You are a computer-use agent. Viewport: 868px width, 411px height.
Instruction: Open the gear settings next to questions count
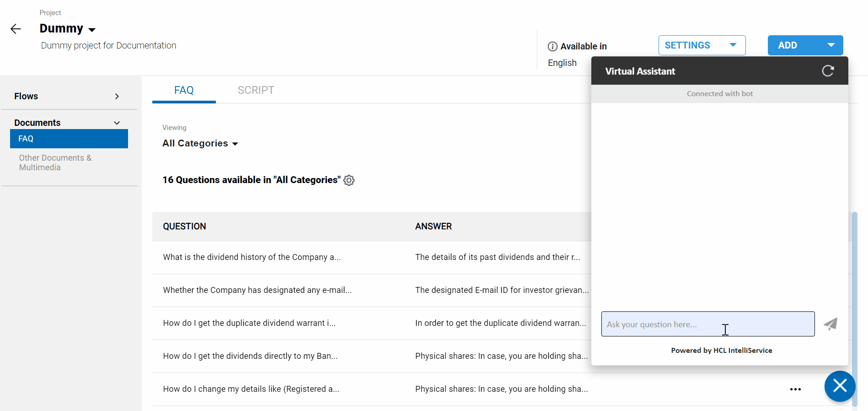[349, 180]
